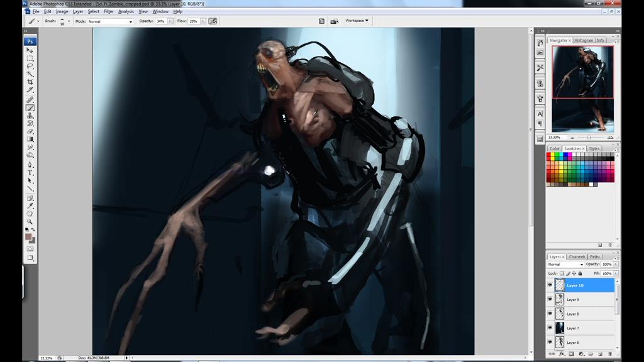Click the Navigator zoom slider handle
Screen dimensions: 644x362
click(589, 138)
